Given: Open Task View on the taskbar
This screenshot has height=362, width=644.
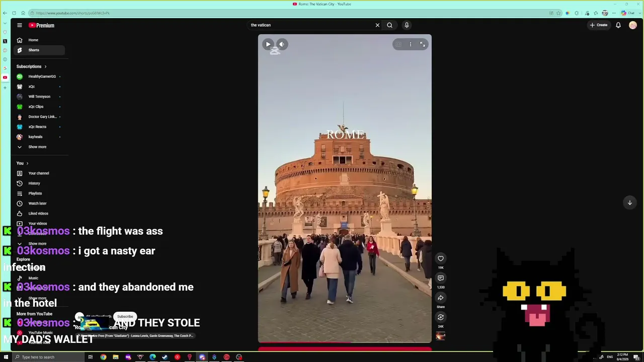Looking at the screenshot, I should (91, 357).
